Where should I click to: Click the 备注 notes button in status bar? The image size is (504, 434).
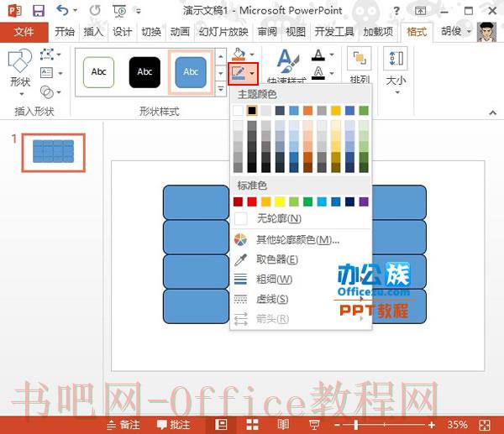(123, 425)
